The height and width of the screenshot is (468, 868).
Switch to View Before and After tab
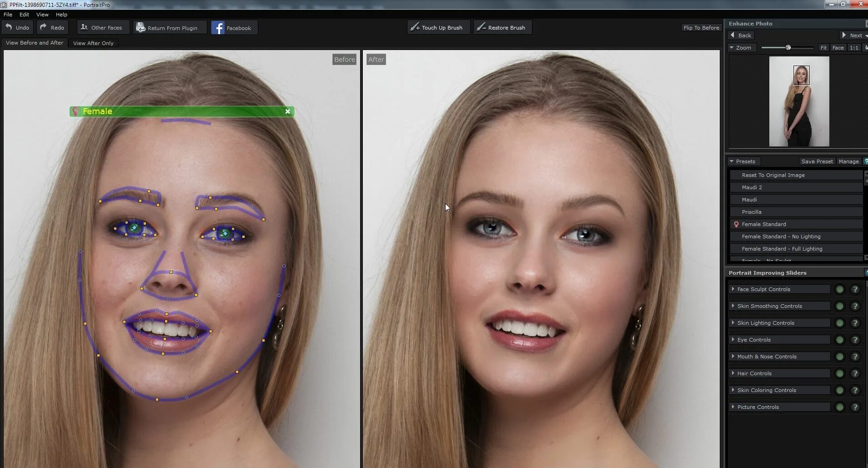[35, 43]
